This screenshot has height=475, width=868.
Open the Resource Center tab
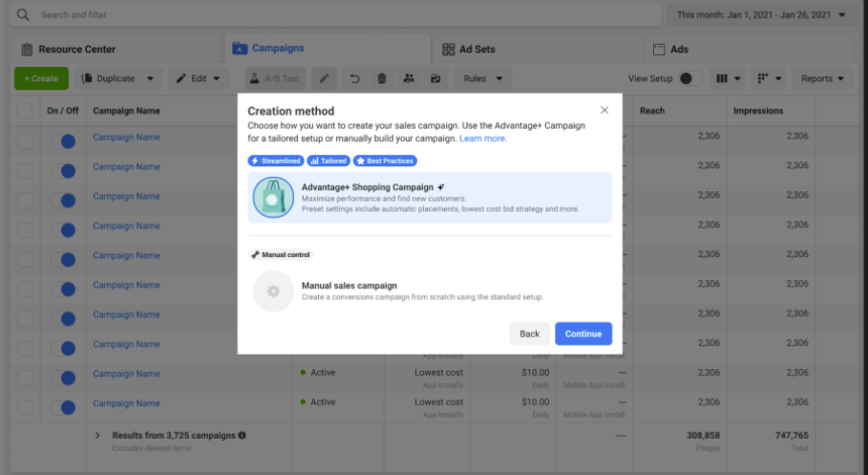pyautogui.click(x=69, y=49)
